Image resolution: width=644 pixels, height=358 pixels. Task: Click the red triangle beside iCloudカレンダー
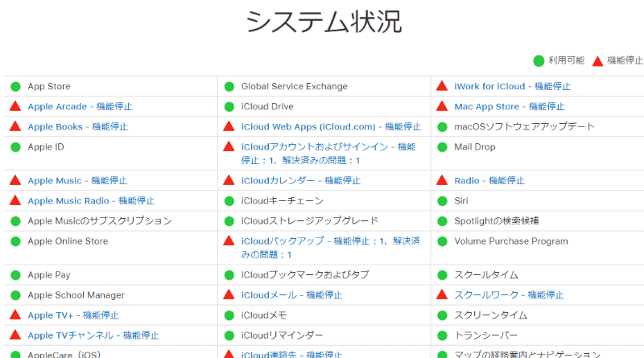click(x=229, y=180)
